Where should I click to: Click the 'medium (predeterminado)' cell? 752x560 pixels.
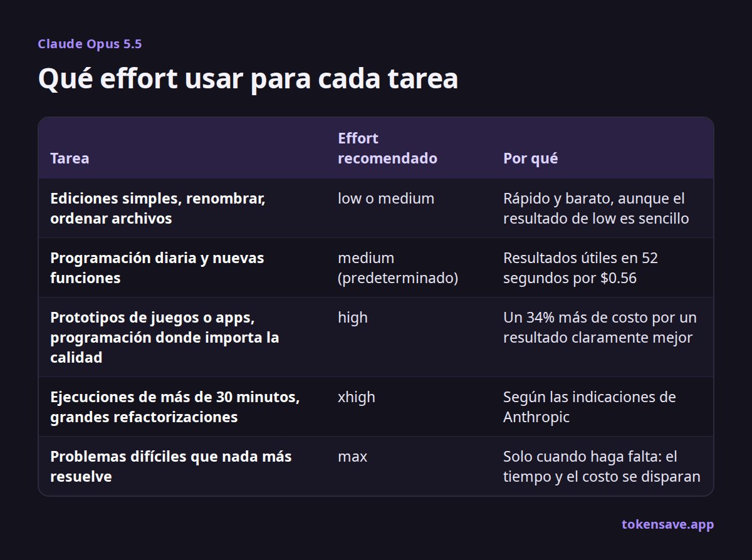pyautogui.click(x=398, y=268)
